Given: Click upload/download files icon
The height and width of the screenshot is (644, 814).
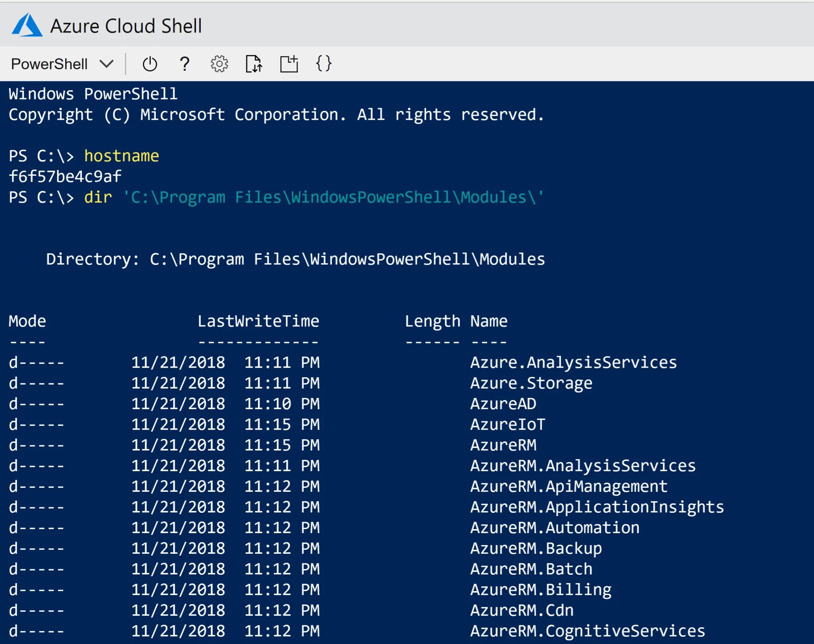Looking at the screenshot, I should point(254,64).
